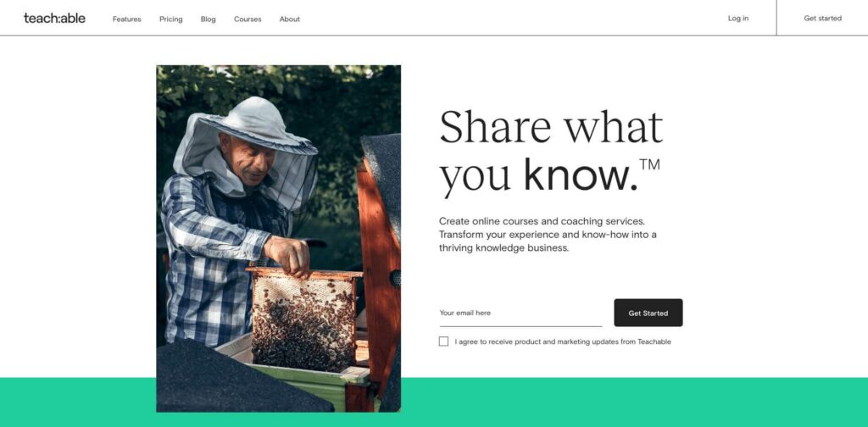Click the header Get started button

822,19
